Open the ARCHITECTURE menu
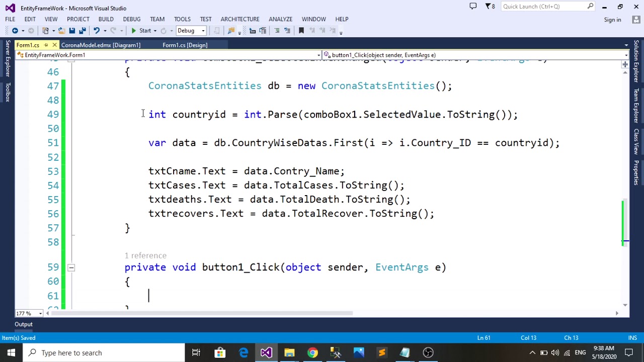The height and width of the screenshot is (362, 644). tap(240, 19)
